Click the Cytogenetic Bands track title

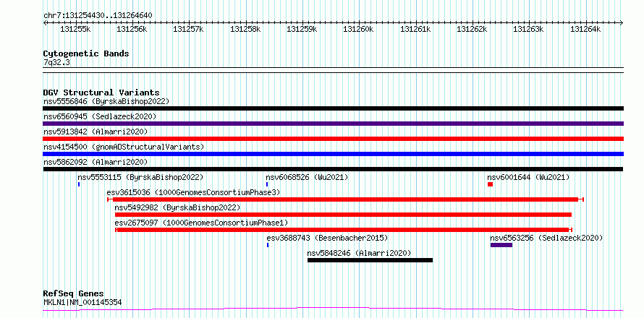point(86,53)
